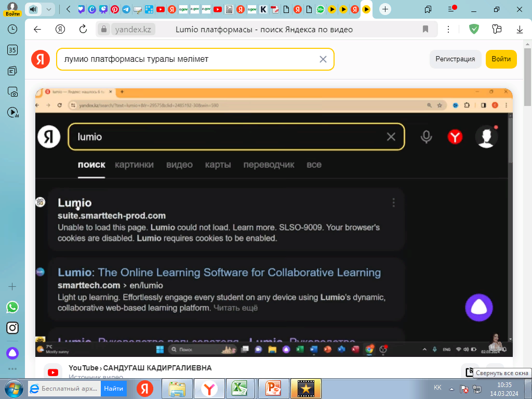Image resolution: width=532 pixels, height=399 pixels.
Task: Reload the current page
Action: [83, 30]
